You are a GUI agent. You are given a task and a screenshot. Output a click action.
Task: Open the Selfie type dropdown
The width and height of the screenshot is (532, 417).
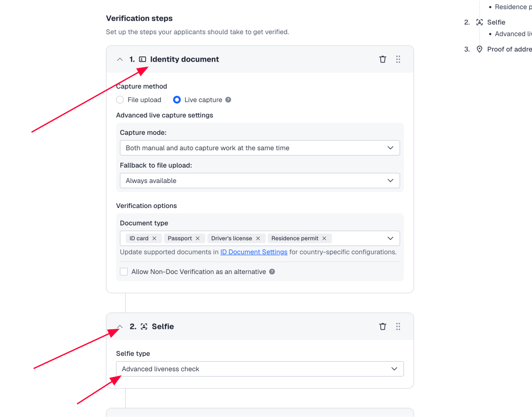tap(260, 369)
